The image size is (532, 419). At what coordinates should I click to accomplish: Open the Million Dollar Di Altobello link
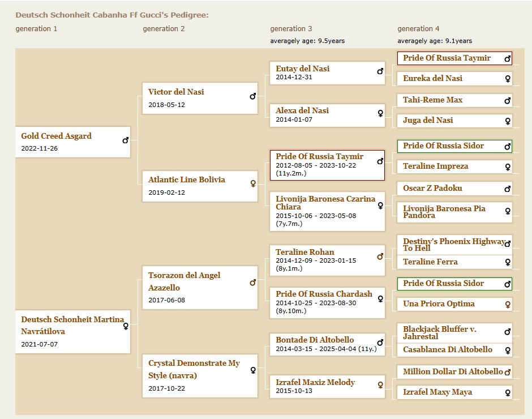[x=453, y=371]
